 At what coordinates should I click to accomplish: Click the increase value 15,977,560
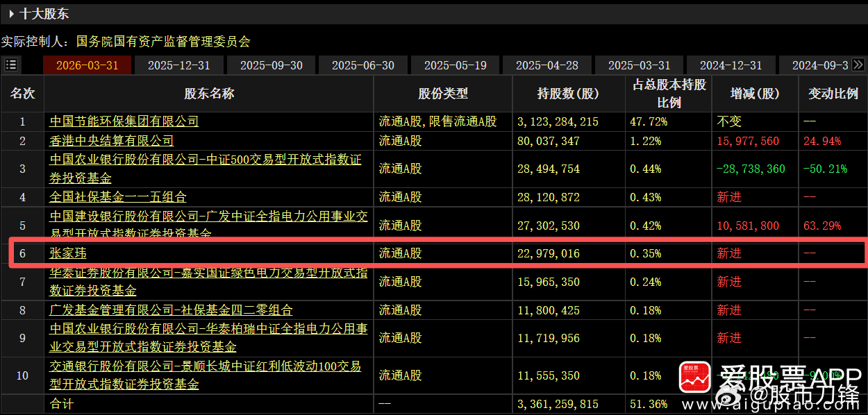748,141
